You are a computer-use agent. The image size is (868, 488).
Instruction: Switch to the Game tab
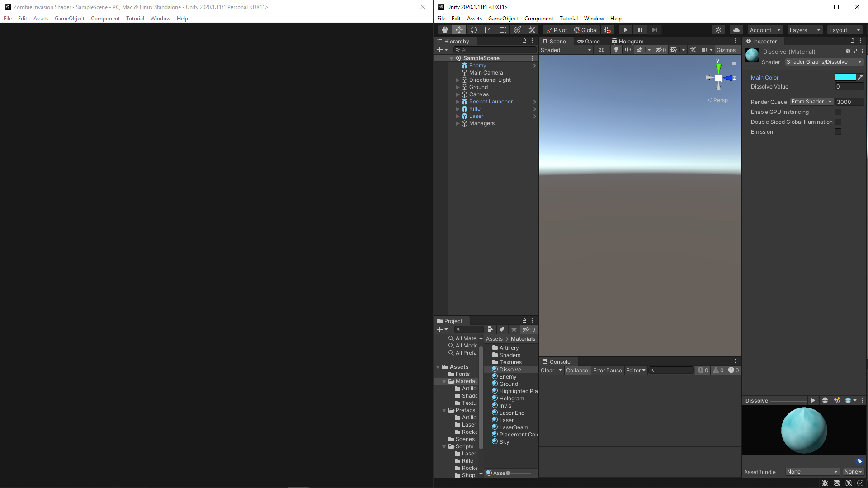click(588, 41)
